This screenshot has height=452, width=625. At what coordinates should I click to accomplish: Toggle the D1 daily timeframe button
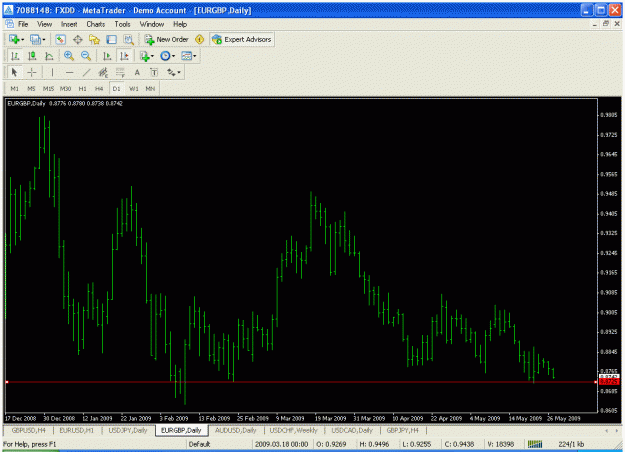pyautogui.click(x=116, y=89)
